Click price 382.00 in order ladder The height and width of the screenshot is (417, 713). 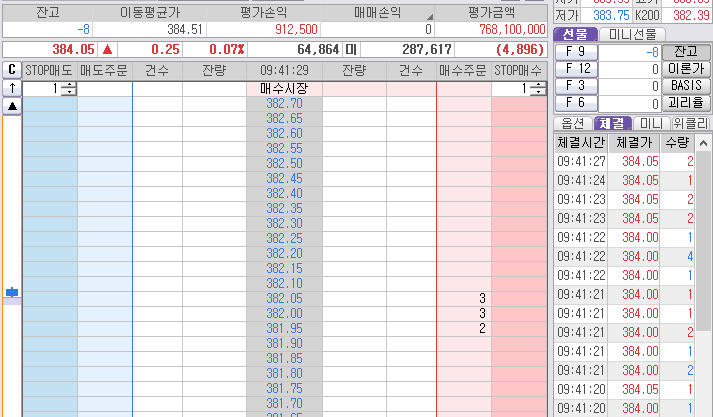click(284, 314)
